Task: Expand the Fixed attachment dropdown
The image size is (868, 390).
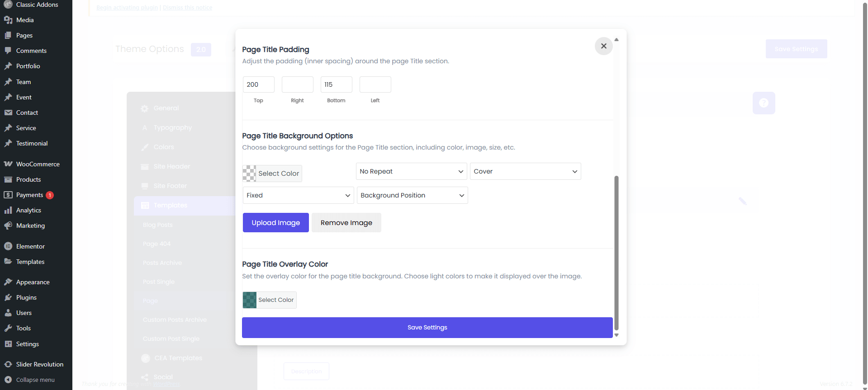Action: (x=298, y=195)
